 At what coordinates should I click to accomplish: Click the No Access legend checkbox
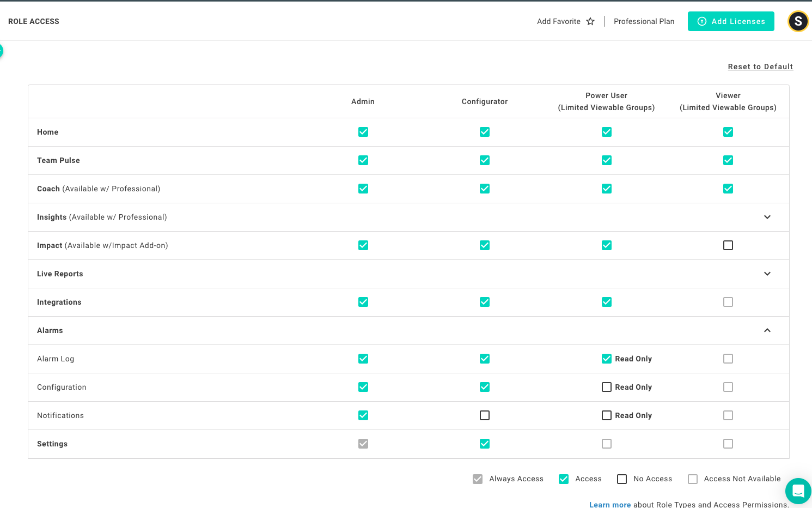622,479
